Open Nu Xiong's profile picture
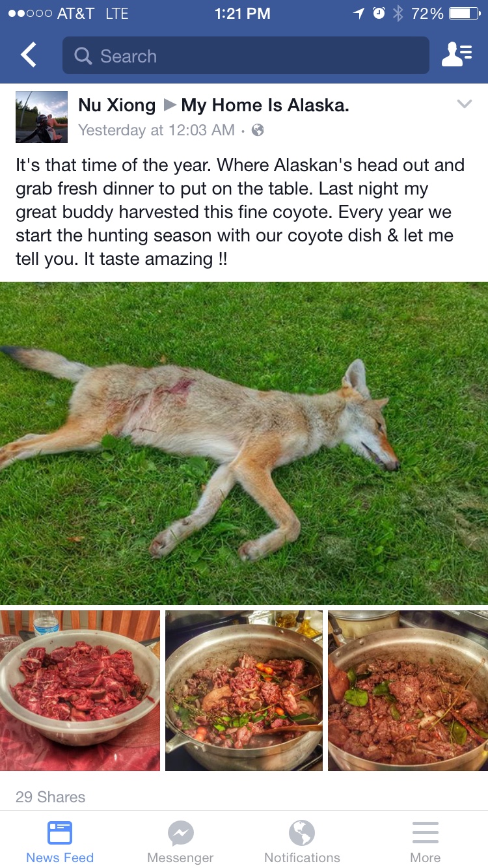Image resolution: width=488 pixels, height=868 pixels. pos(42,117)
